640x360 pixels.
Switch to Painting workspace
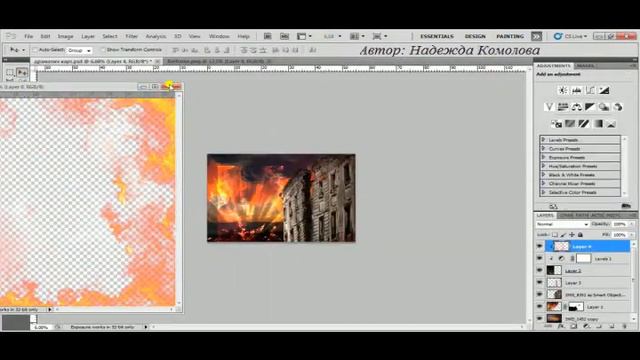(x=510, y=36)
